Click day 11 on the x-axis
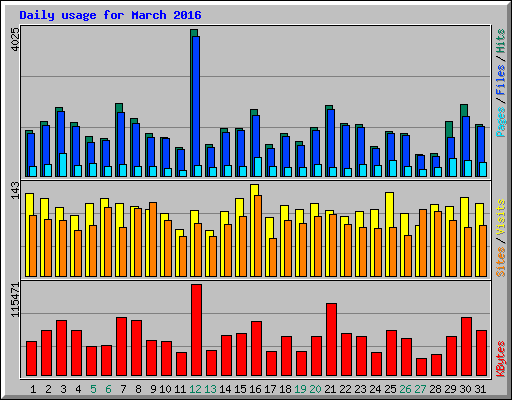The width and height of the screenshot is (512, 400). click(x=180, y=389)
